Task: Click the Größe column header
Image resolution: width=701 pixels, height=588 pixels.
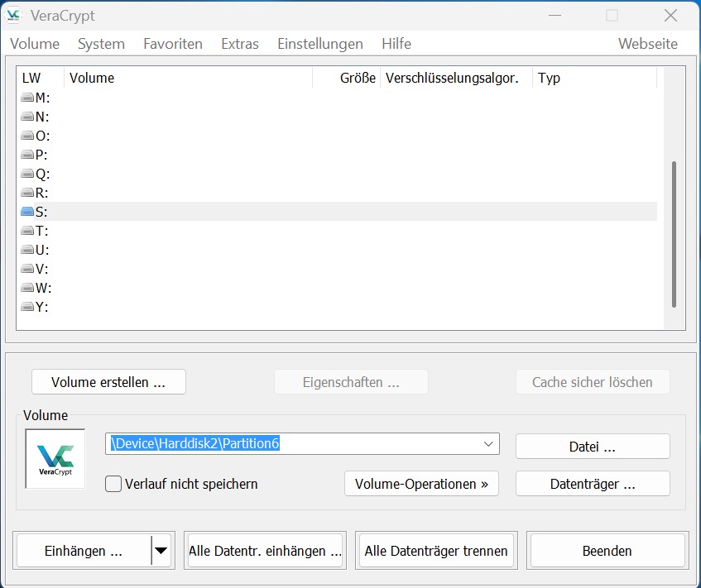Action: click(x=347, y=78)
